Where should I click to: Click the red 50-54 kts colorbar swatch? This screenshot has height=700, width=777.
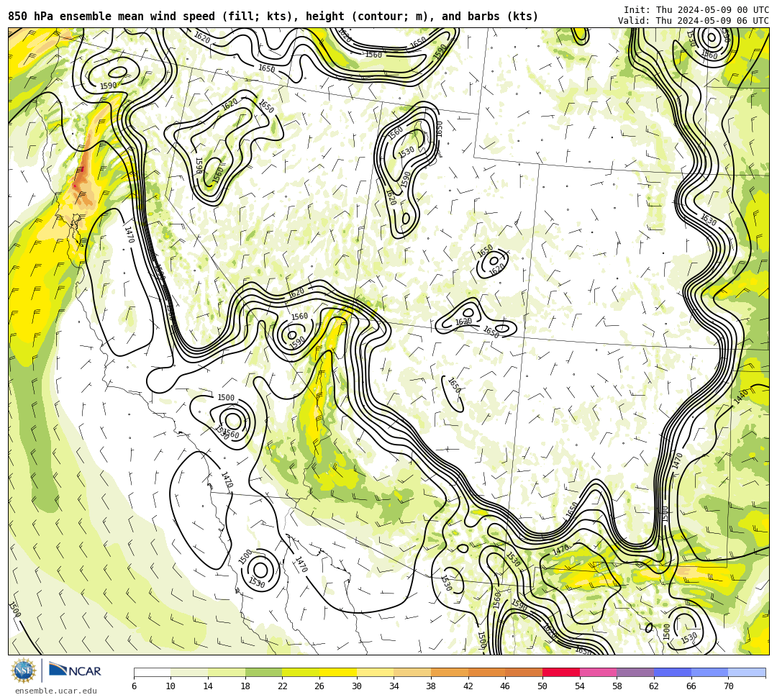pos(561,672)
